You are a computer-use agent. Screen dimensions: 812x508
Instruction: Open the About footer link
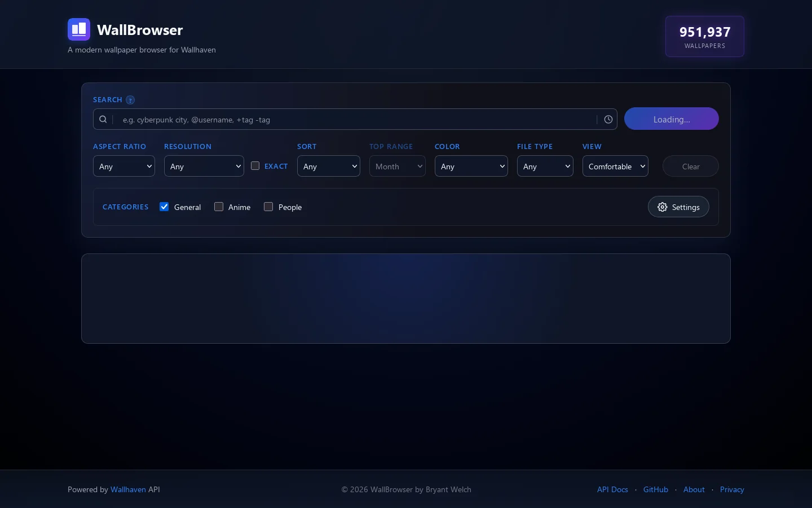tap(694, 489)
